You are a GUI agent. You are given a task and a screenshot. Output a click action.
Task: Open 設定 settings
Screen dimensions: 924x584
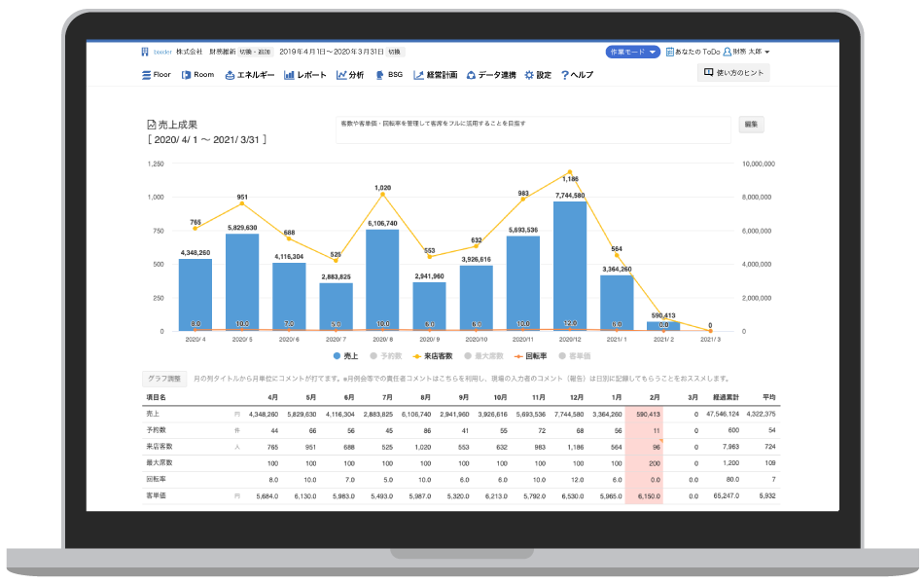point(538,75)
